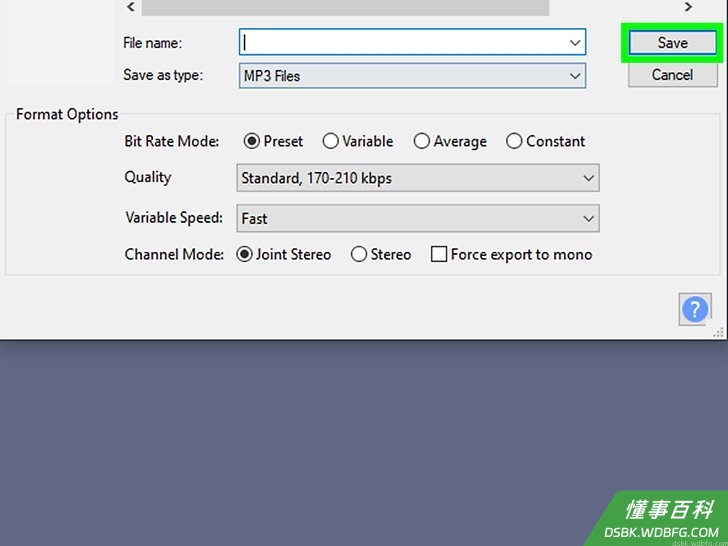Select the Constant bit rate mode
728x546 pixels.
coord(546,141)
